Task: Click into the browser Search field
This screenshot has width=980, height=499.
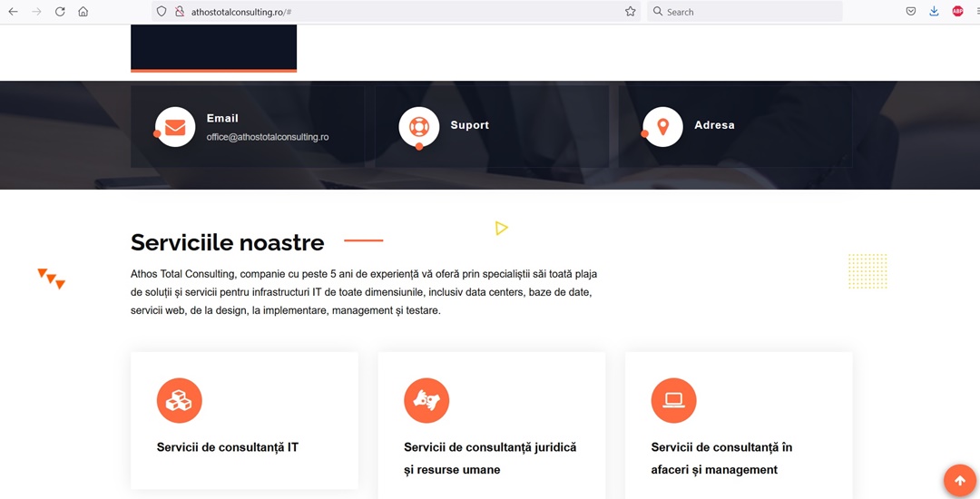Action: point(744,11)
